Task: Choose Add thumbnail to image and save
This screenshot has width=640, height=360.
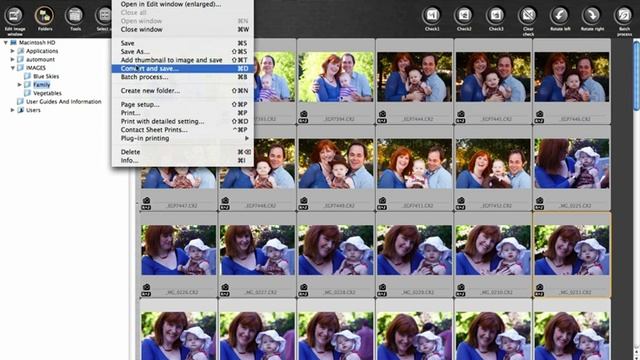Action: click(182, 60)
